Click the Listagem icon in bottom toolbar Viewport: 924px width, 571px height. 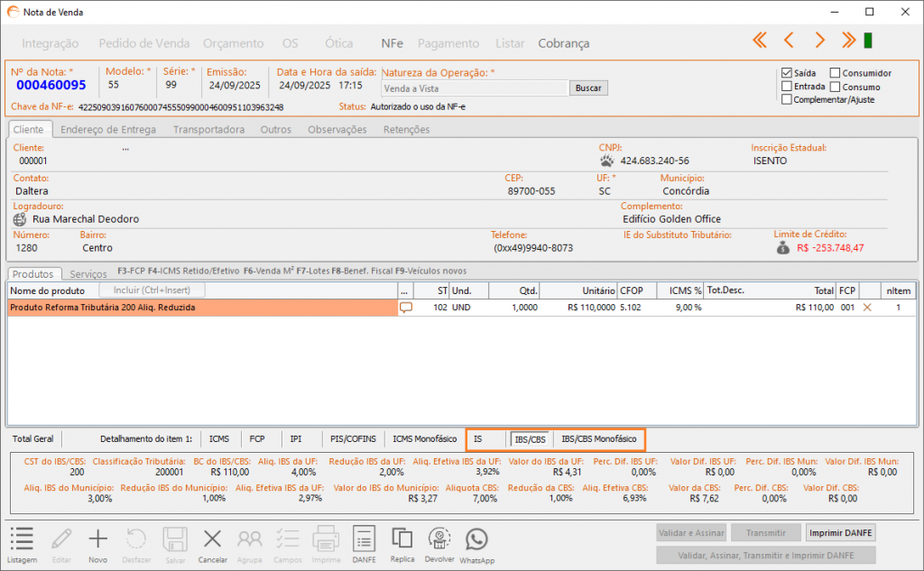click(x=22, y=539)
